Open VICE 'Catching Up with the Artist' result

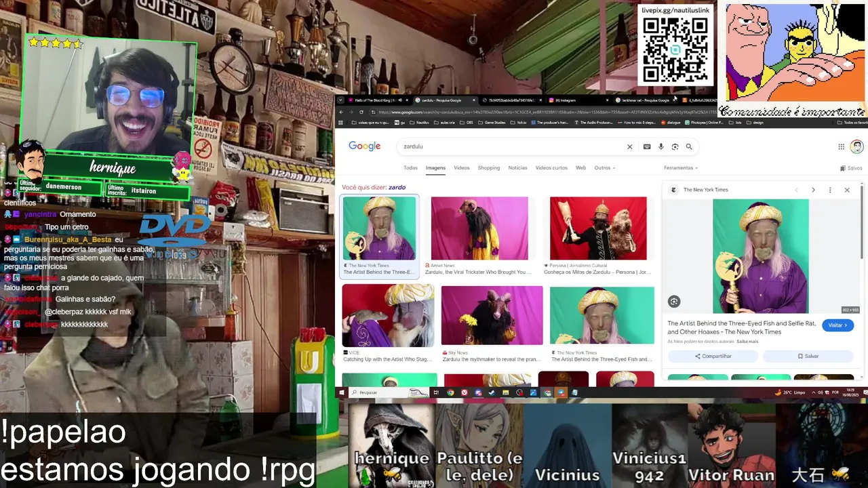point(388,324)
